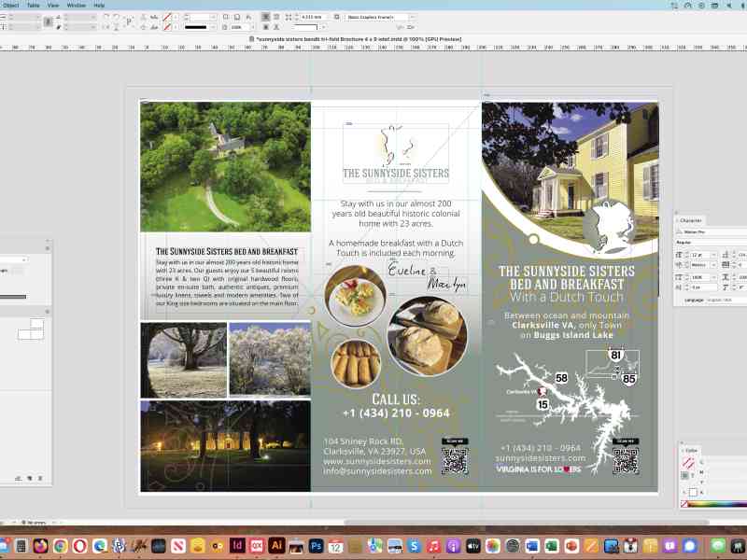747x560 pixels.
Task: Open the font size dropdown in Character panel
Action: tap(713, 255)
